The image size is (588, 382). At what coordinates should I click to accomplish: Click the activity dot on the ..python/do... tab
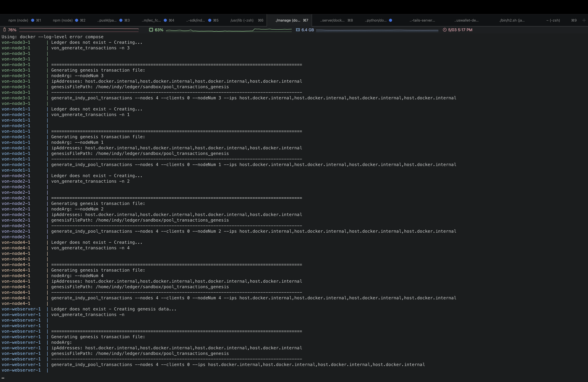[391, 20]
